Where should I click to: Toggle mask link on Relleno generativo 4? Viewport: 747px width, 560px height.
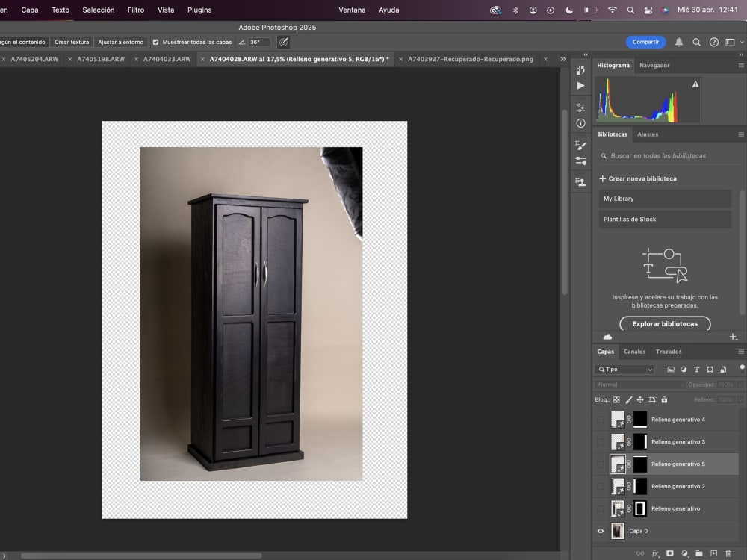tap(629, 420)
